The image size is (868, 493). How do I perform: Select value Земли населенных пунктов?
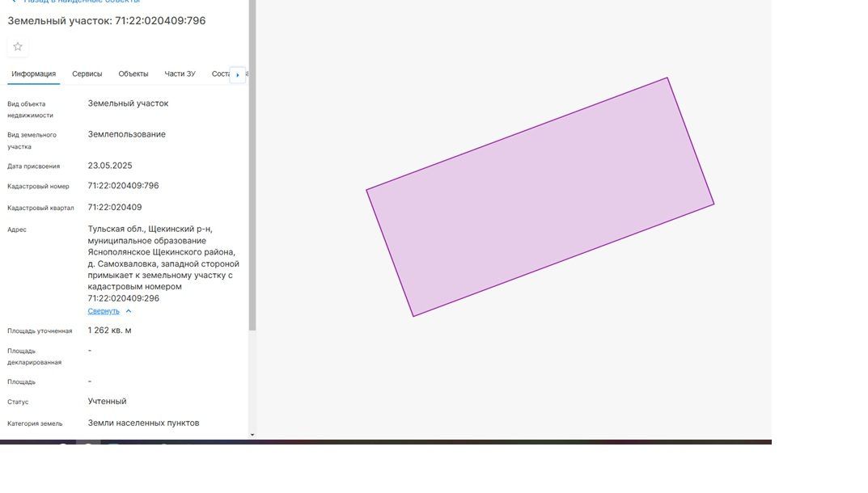143,423
